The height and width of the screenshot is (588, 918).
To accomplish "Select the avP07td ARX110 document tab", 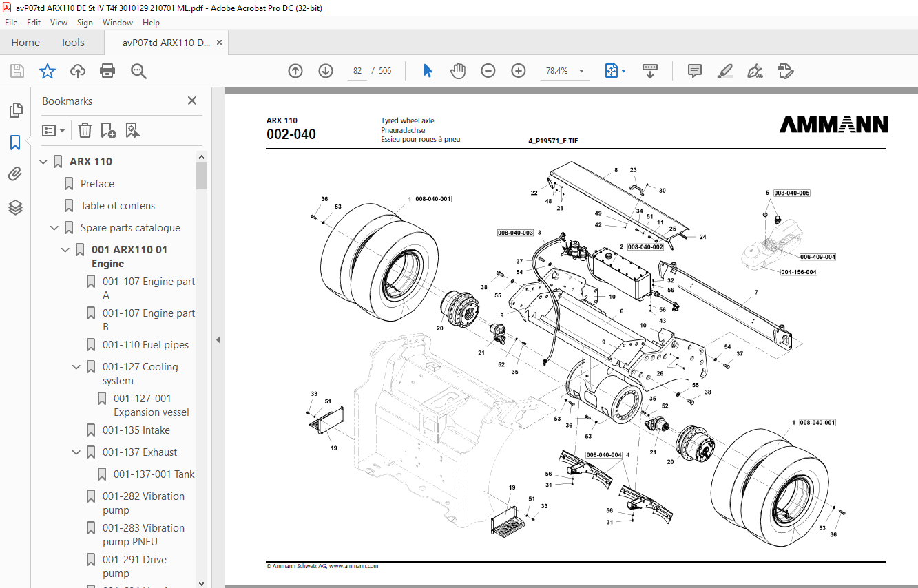I will [x=166, y=43].
